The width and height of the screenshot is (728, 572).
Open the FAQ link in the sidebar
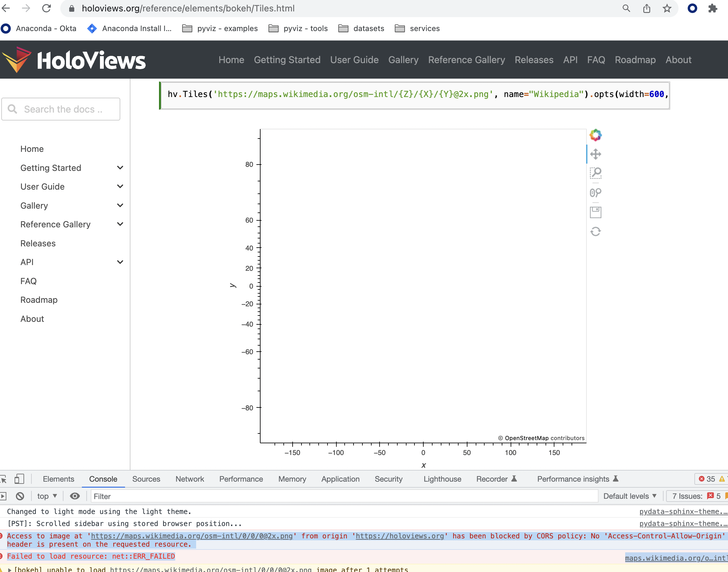(29, 281)
